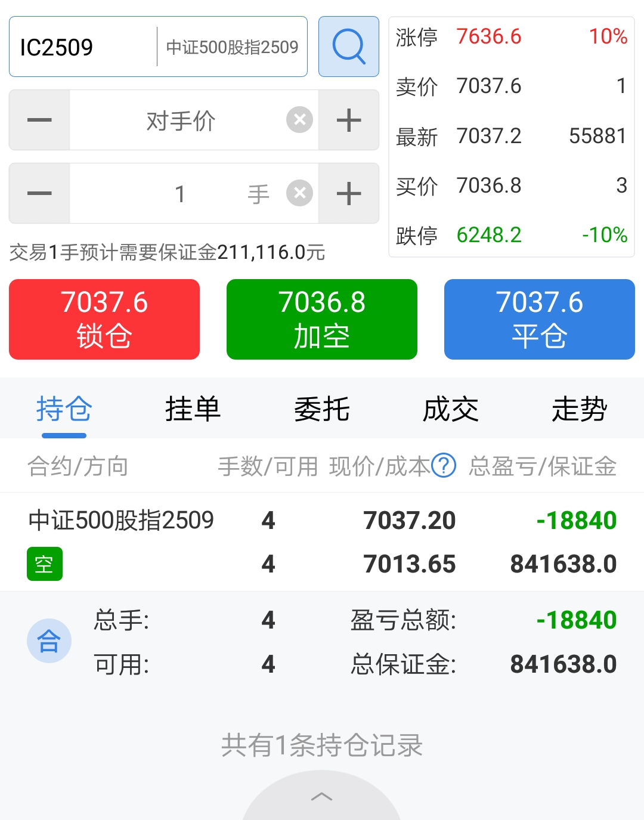Tap the 买价 7036.8 quote
The width and height of the screenshot is (644, 820).
click(489, 185)
